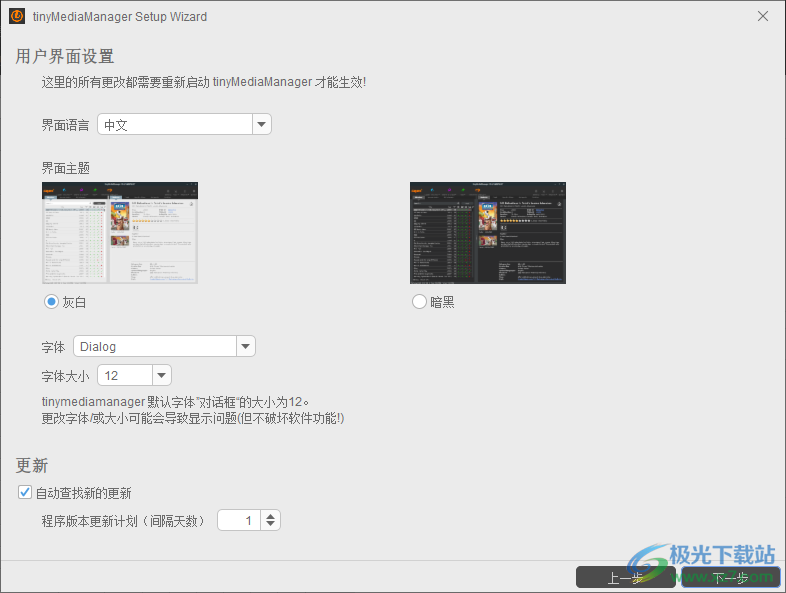Click the 程序版本更新计划 label
Screen dimensions: 786x593
point(123,521)
